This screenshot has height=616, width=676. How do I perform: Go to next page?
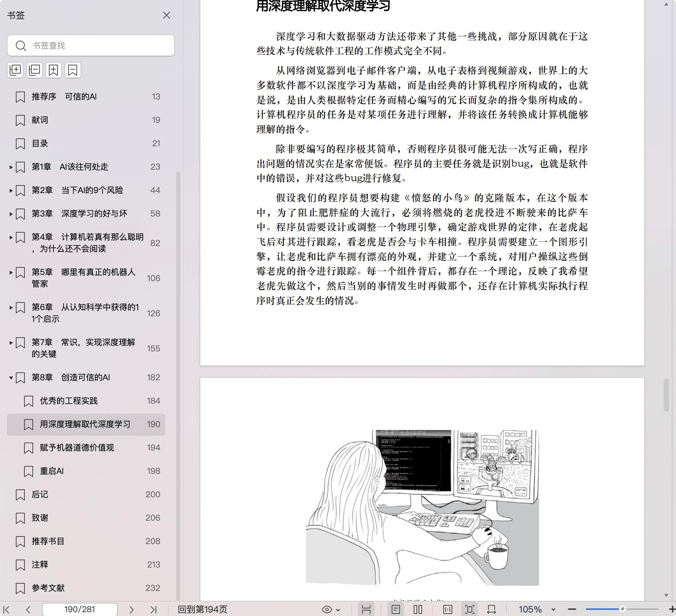click(131, 609)
